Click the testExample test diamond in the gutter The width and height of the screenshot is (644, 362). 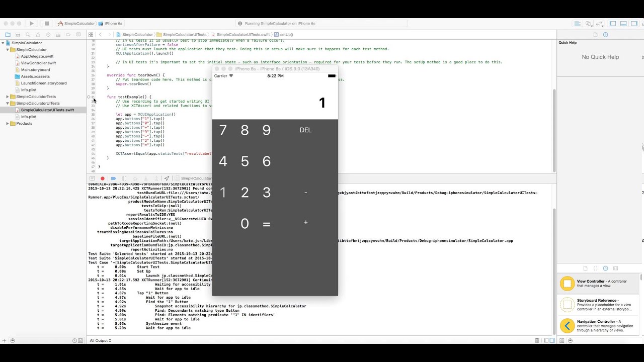pyautogui.click(x=89, y=97)
